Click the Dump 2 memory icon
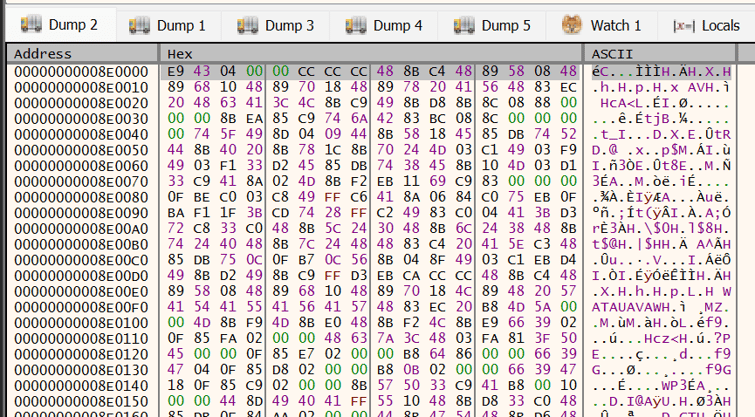Image resolution: width=755 pixels, height=417 pixels. (31, 24)
